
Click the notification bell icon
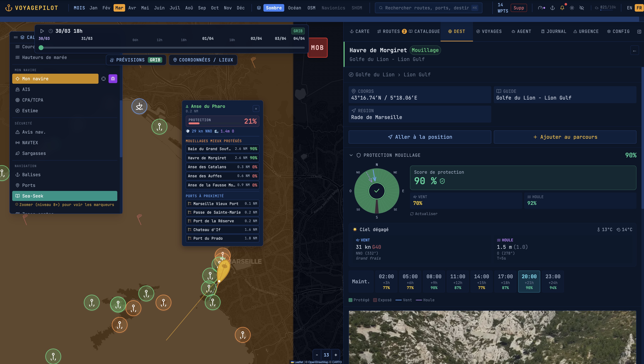click(x=562, y=8)
